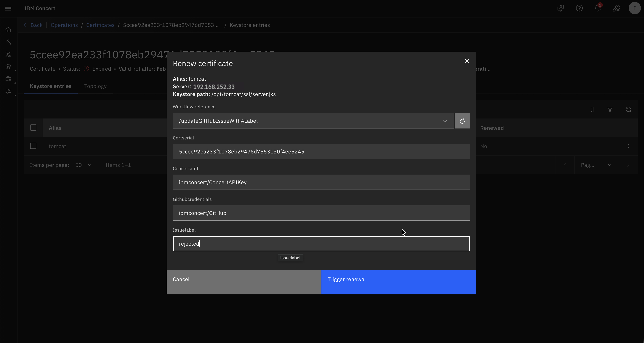Viewport: 644px width, 343px height.
Task: Click the Certificates breadcrumb link
Action: 100,25
